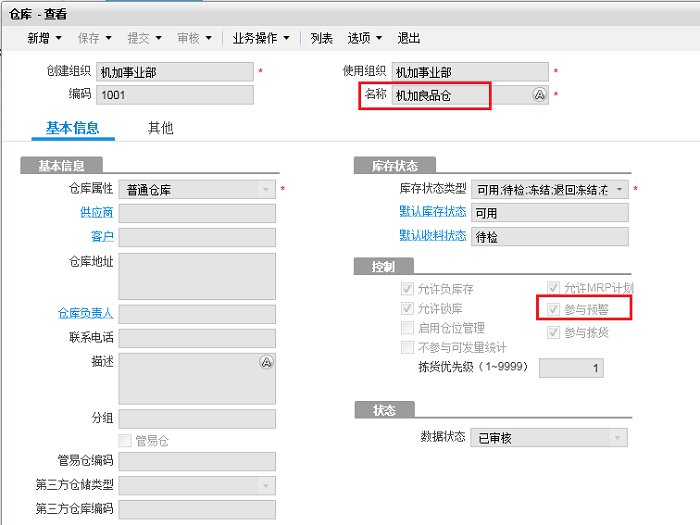Viewport: 700px width, 525px height.
Task: Open the 选项 toolbar menu
Action: 365,38
